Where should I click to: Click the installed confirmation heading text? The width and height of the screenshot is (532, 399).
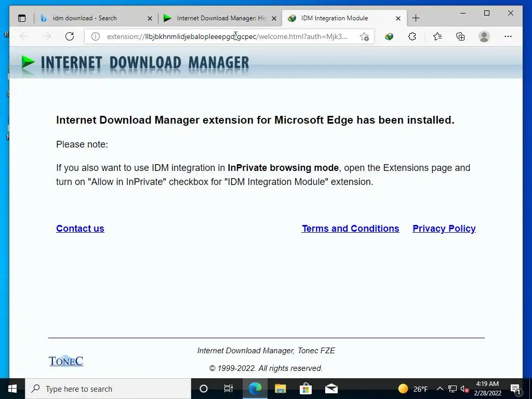(255, 120)
